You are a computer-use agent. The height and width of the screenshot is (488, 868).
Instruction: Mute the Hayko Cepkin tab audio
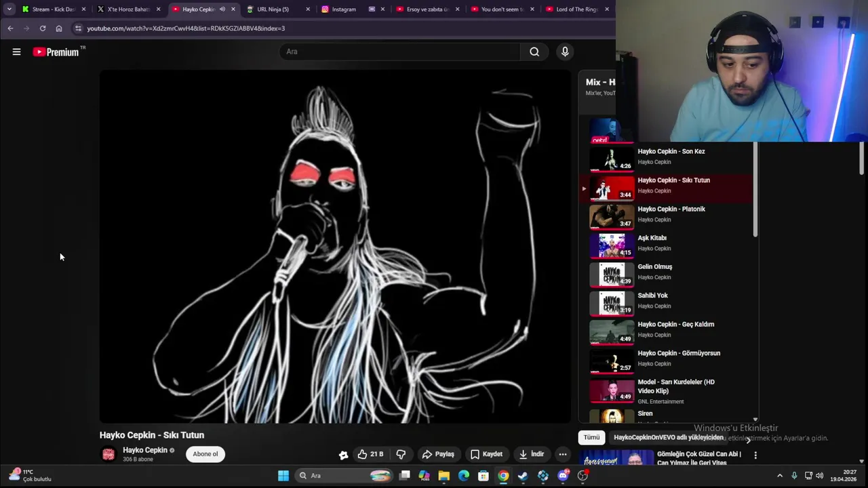pyautogui.click(x=222, y=9)
